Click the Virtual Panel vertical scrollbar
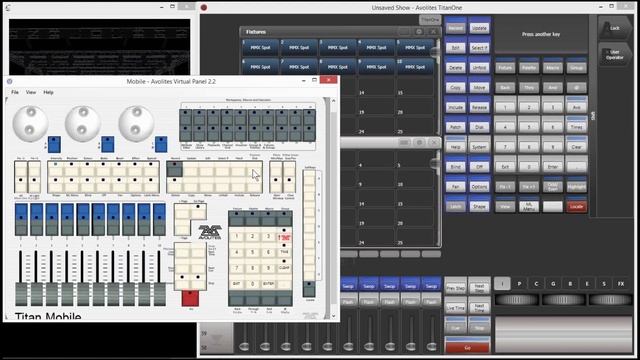 [x=333, y=208]
